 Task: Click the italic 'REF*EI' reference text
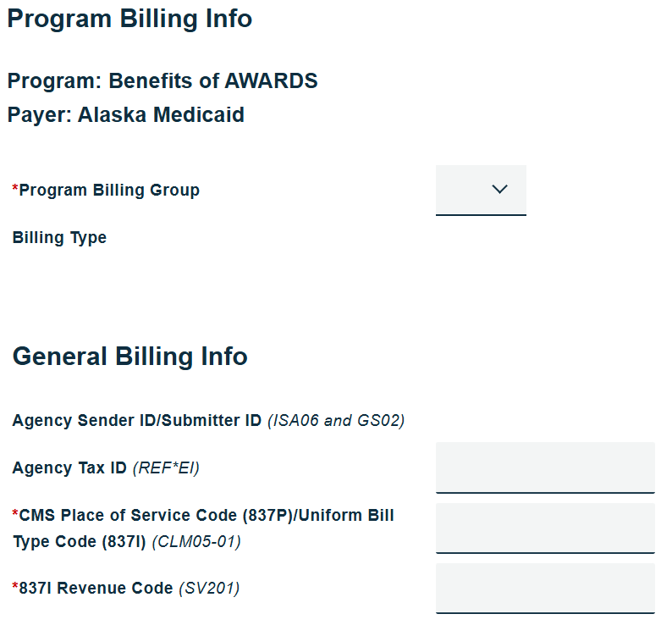166,468
